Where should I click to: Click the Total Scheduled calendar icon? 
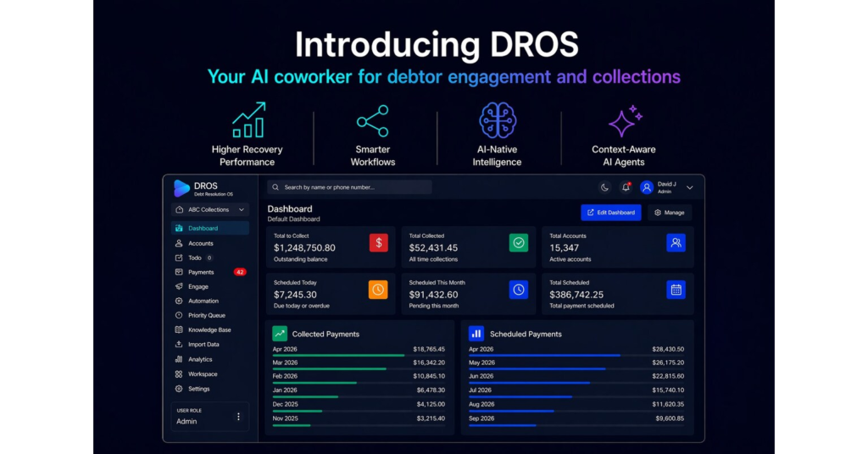pos(676,290)
